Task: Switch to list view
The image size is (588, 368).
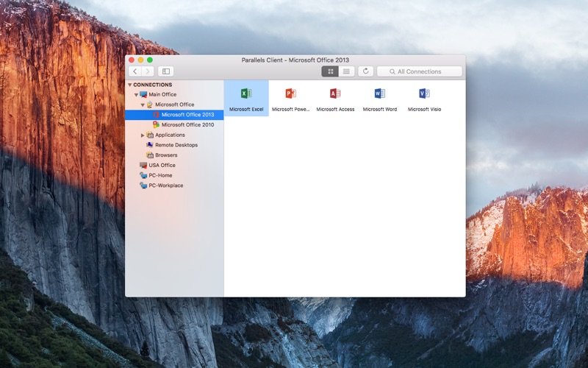Action: pos(346,71)
